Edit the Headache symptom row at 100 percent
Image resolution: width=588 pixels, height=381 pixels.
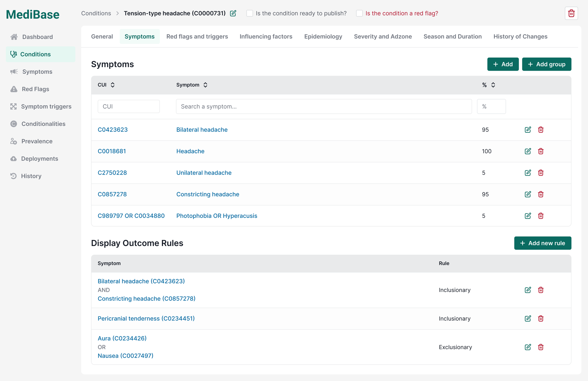tap(528, 151)
